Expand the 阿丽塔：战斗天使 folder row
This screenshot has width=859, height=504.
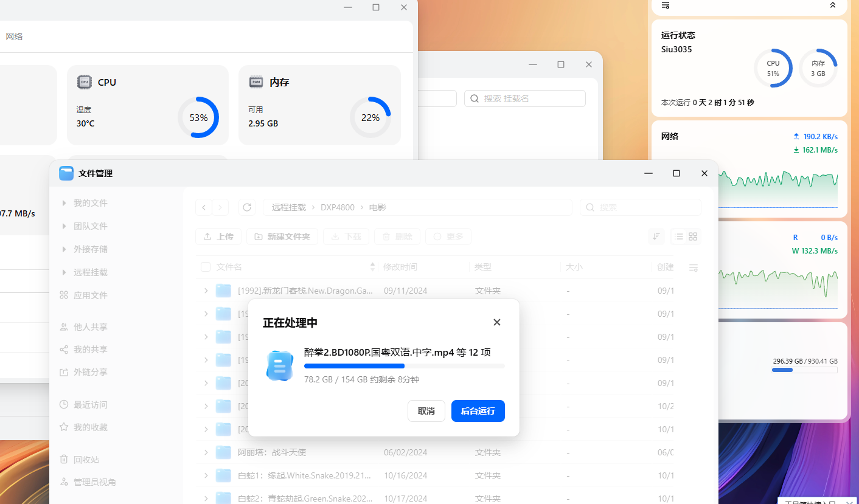click(206, 452)
